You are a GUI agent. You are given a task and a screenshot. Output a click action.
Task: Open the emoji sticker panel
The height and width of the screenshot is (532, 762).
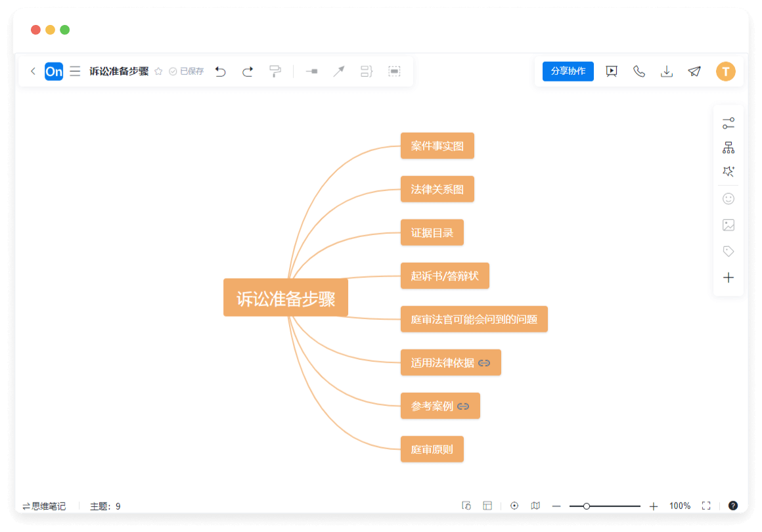[728, 198]
